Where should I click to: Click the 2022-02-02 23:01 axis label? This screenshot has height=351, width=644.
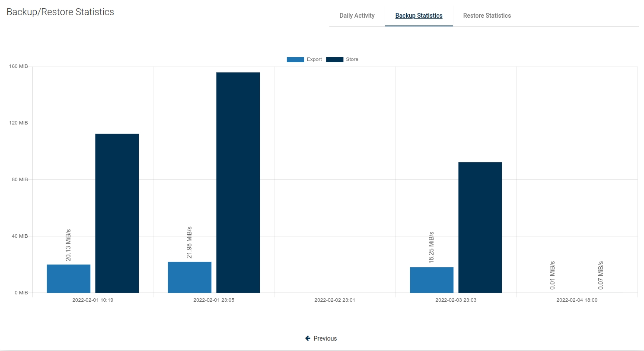(x=335, y=300)
